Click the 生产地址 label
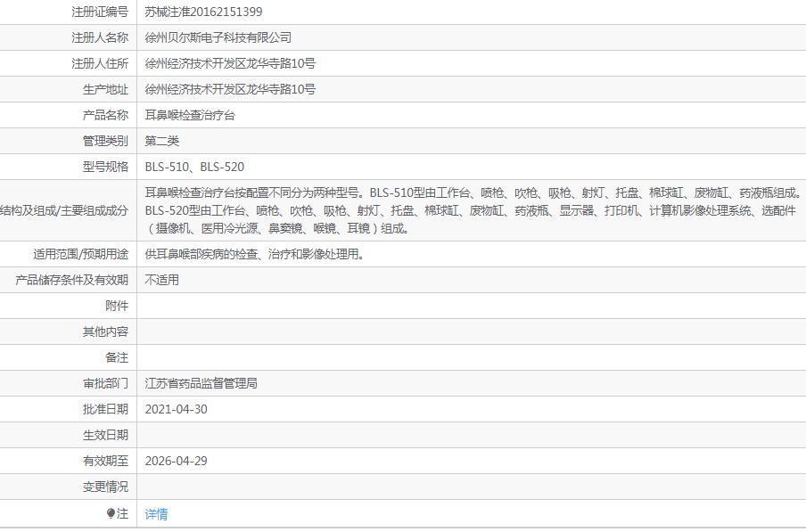806x532 pixels. coord(105,89)
